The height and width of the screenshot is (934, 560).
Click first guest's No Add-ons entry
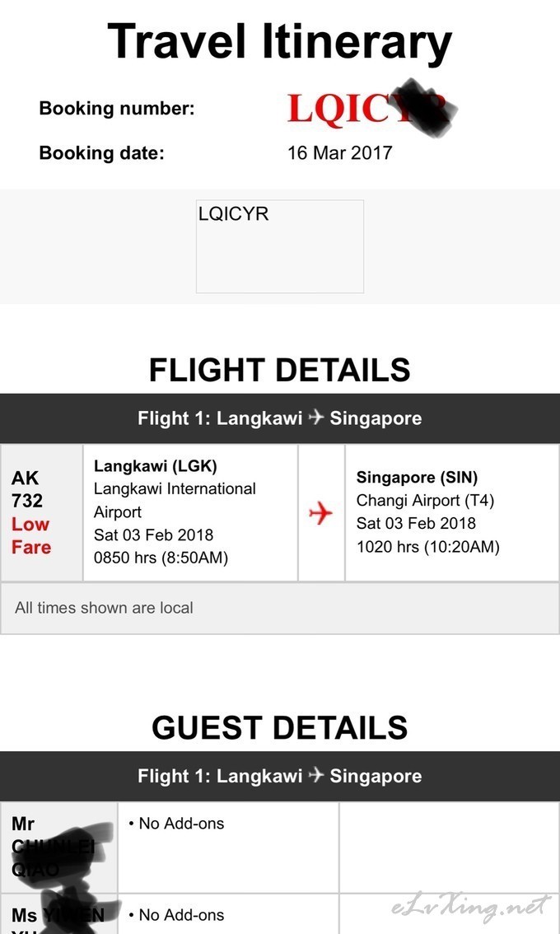coord(176,824)
